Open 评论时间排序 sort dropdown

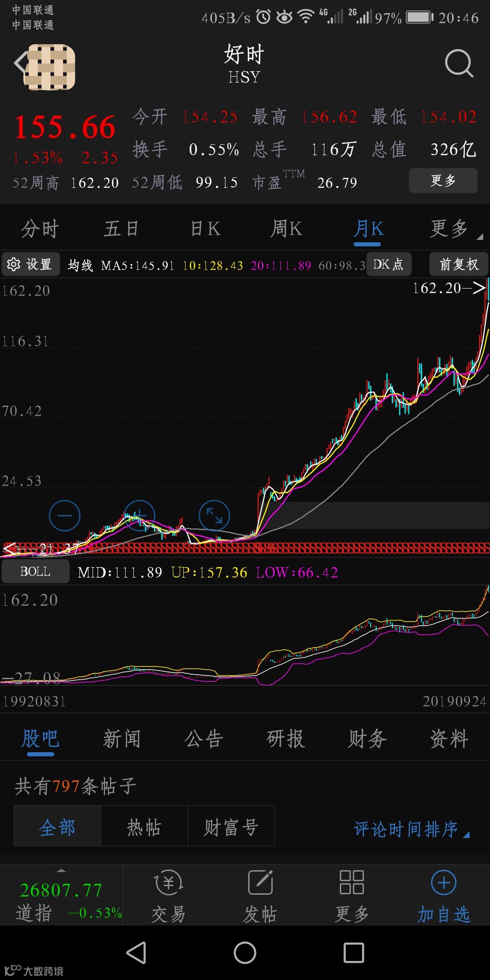click(x=412, y=829)
